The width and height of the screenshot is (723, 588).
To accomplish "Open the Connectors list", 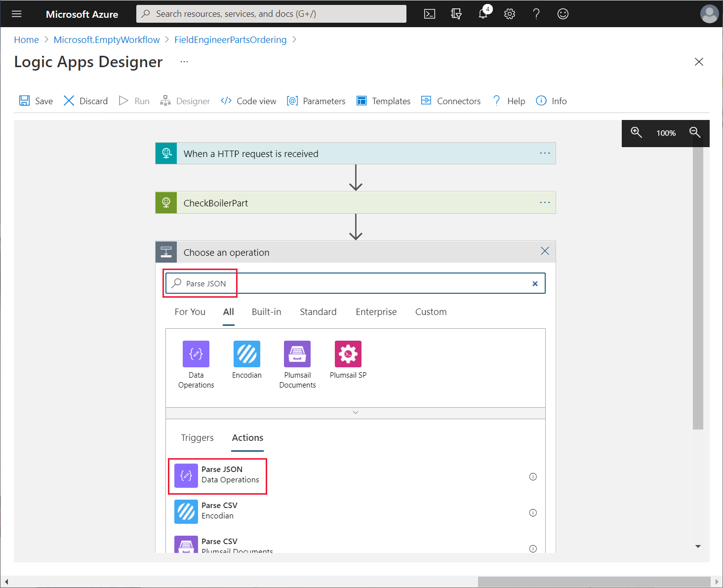I will [451, 101].
